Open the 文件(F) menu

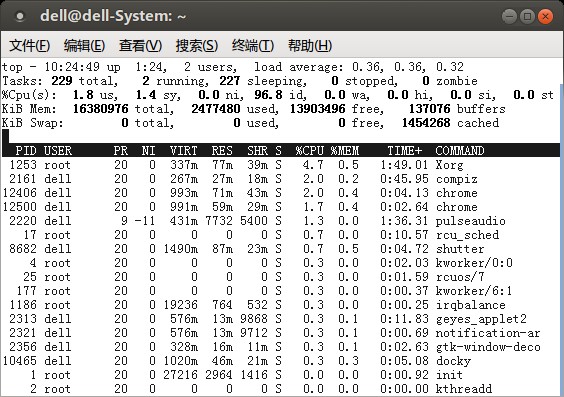(29, 46)
